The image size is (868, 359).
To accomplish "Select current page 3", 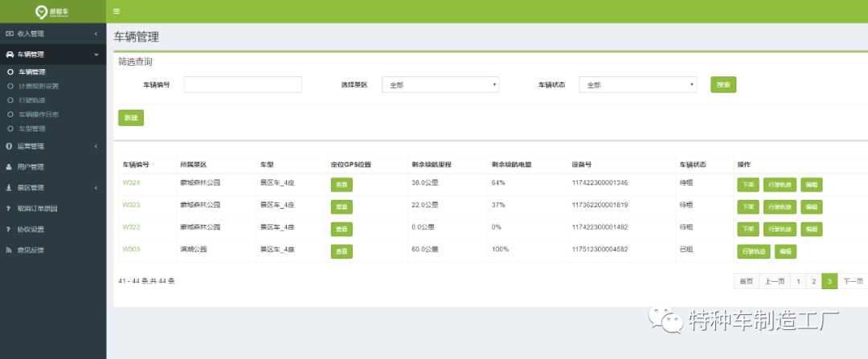I will click(829, 281).
